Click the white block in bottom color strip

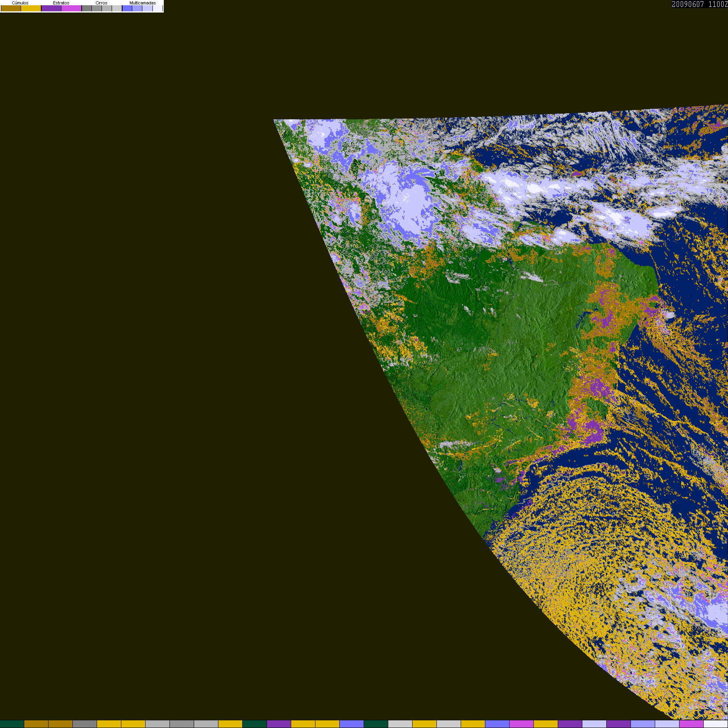[716, 724]
